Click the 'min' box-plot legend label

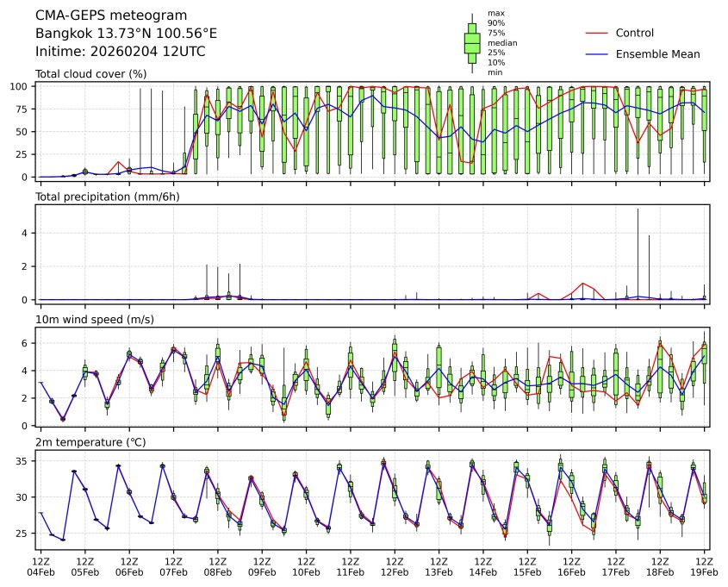(495, 72)
